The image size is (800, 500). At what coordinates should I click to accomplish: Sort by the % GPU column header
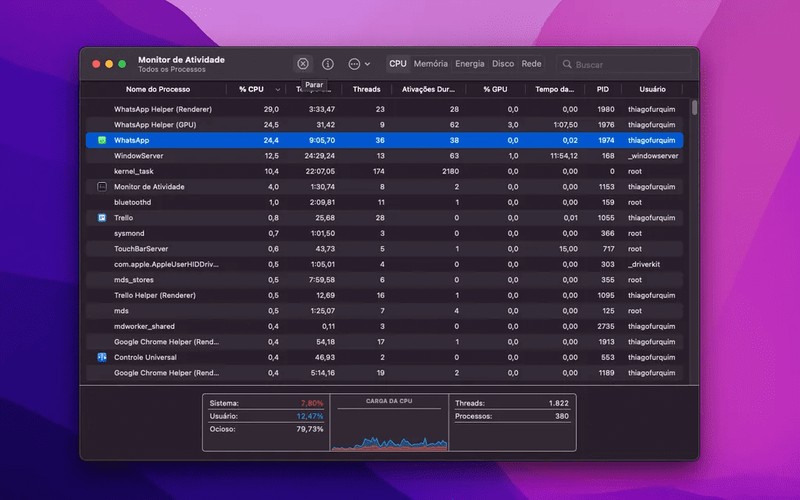pyautogui.click(x=495, y=89)
